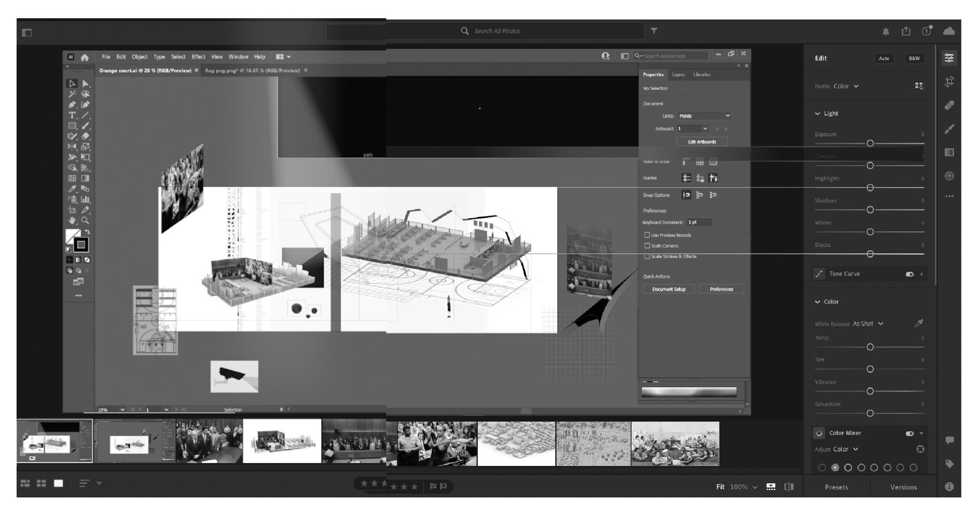This screenshot has width=980, height=514.
Task: Select the Brush masking tool
Action: pyautogui.click(x=949, y=129)
